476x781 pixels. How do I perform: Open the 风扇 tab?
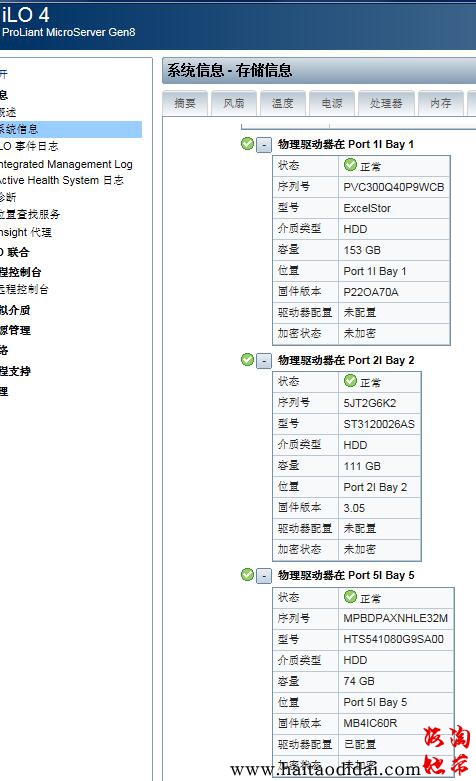tap(234, 104)
